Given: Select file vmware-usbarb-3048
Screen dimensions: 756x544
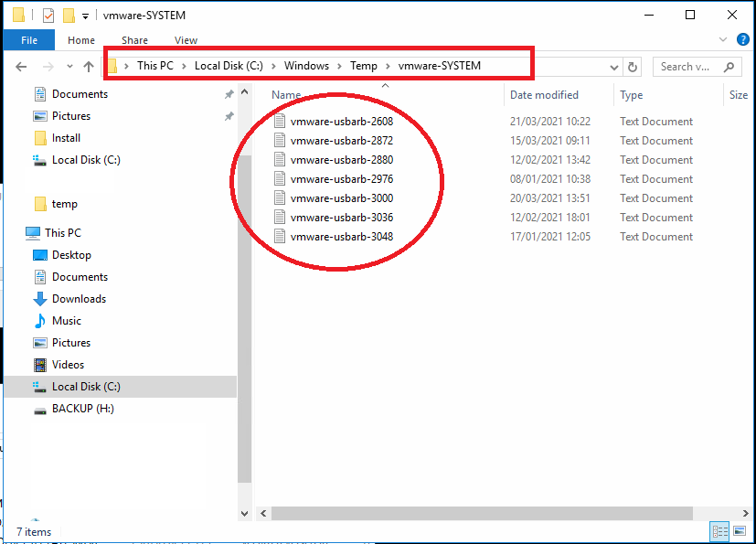Looking at the screenshot, I should [x=341, y=237].
